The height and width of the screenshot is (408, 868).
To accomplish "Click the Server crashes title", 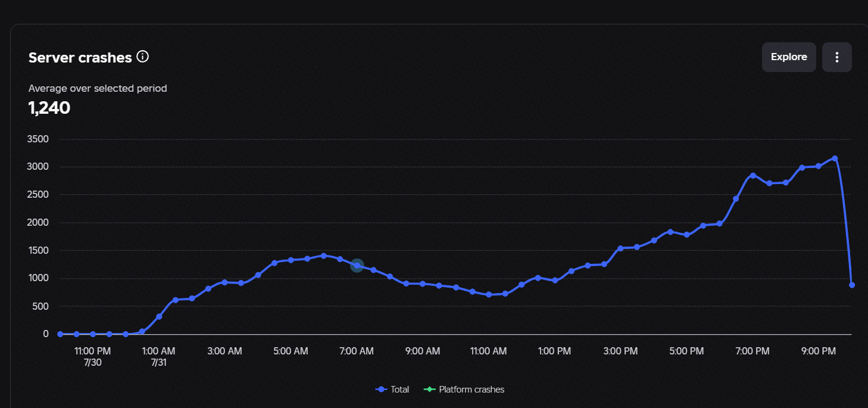I will click(80, 57).
